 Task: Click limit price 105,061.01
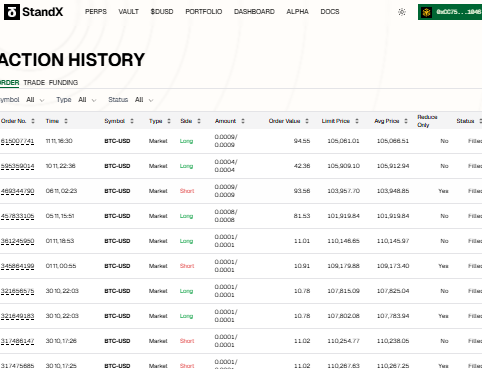(x=343, y=141)
